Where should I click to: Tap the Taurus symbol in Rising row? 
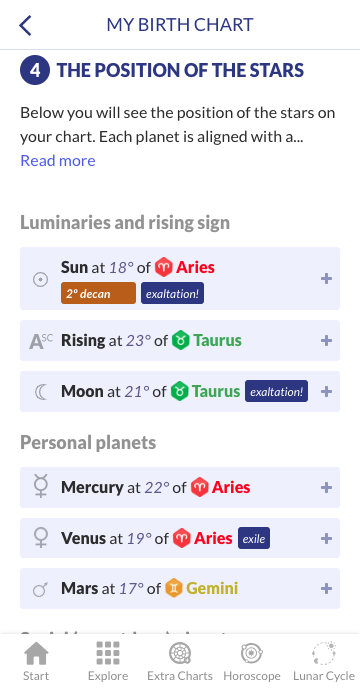click(181, 340)
